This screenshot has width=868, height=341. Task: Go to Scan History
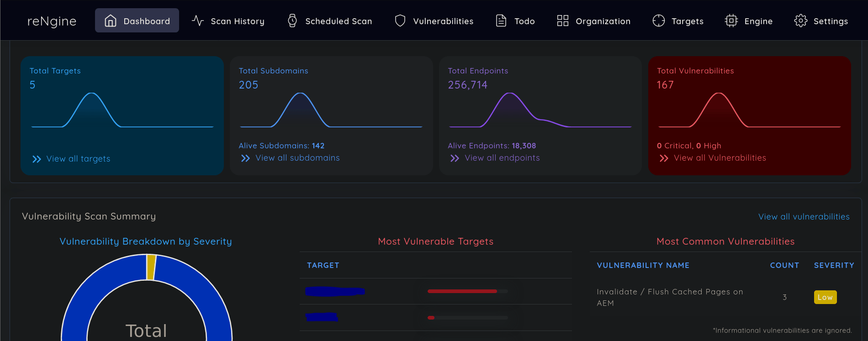228,21
